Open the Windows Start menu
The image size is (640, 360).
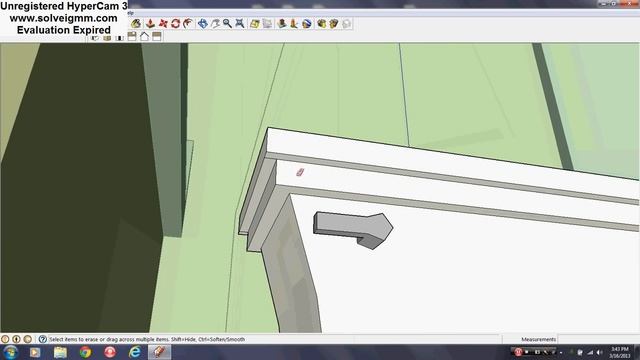pos(10,352)
